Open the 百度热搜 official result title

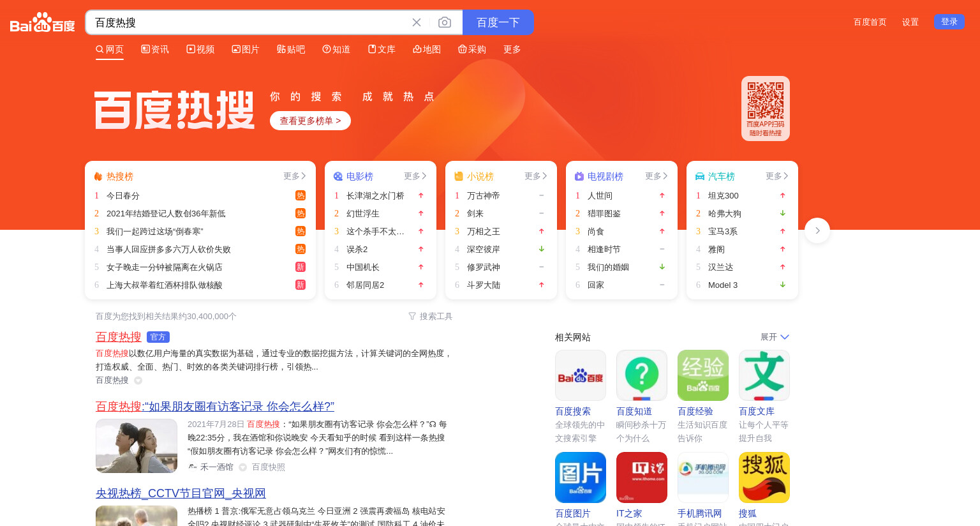click(119, 336)
